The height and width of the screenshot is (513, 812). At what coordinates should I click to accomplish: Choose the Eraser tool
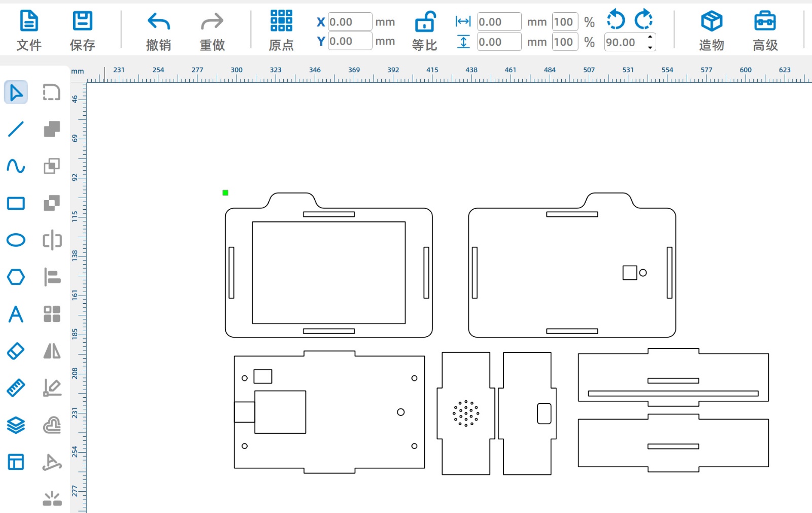pyautogui.click(x=16, y=351)
